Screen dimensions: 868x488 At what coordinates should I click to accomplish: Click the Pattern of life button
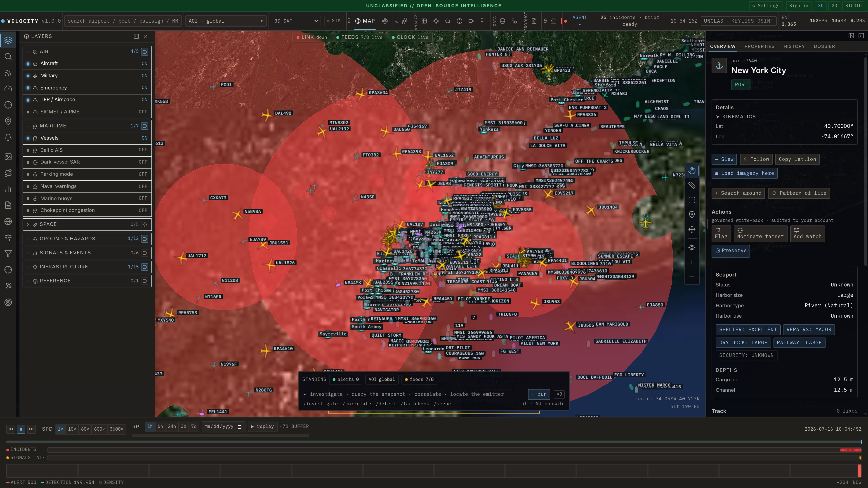pyautogui.click(x=799, y=193)
